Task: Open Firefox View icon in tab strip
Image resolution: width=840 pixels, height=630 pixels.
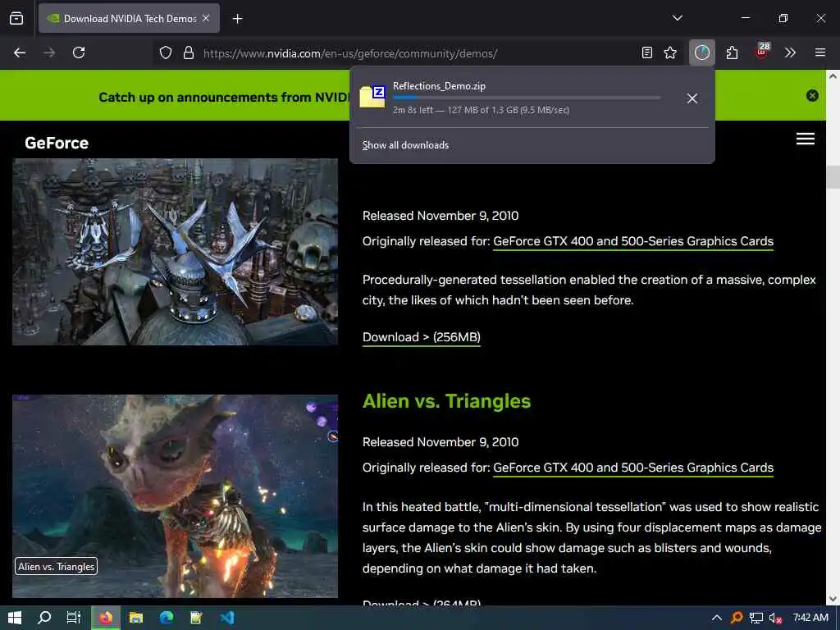Action: [16, 18]
